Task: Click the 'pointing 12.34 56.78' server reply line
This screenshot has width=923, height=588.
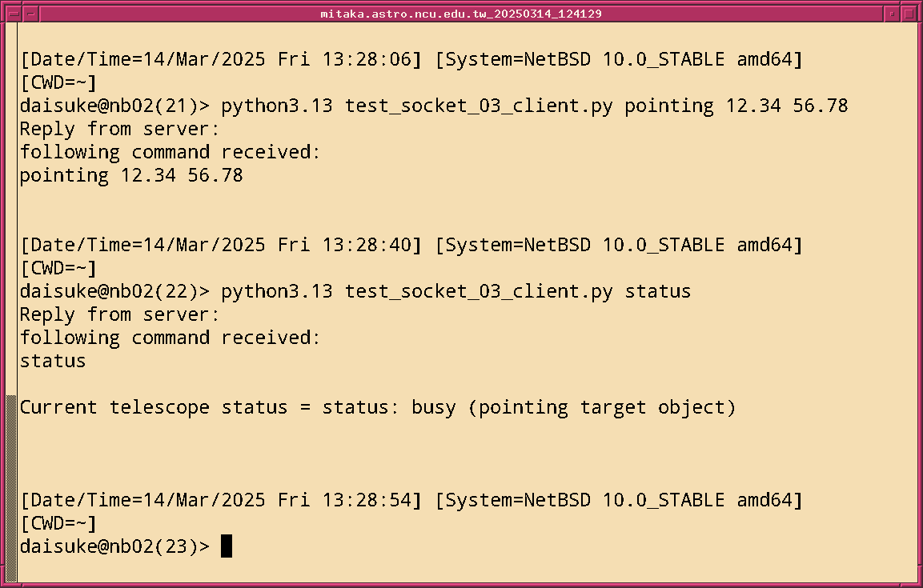Action: point(131,175)
